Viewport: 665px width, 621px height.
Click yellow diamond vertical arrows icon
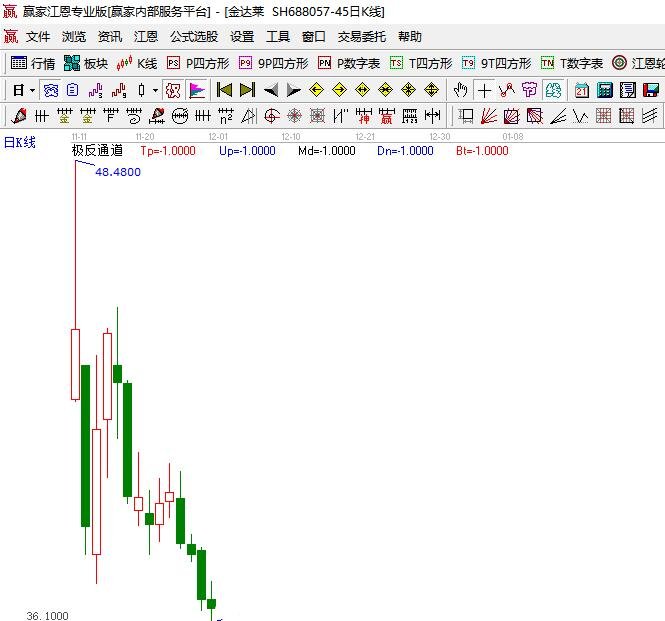431,90
